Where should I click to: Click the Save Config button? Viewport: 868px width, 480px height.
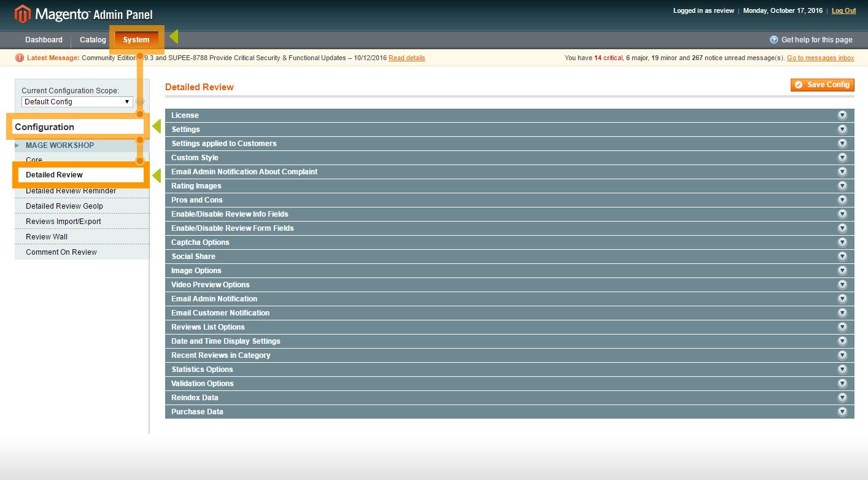tap(823, 85)
